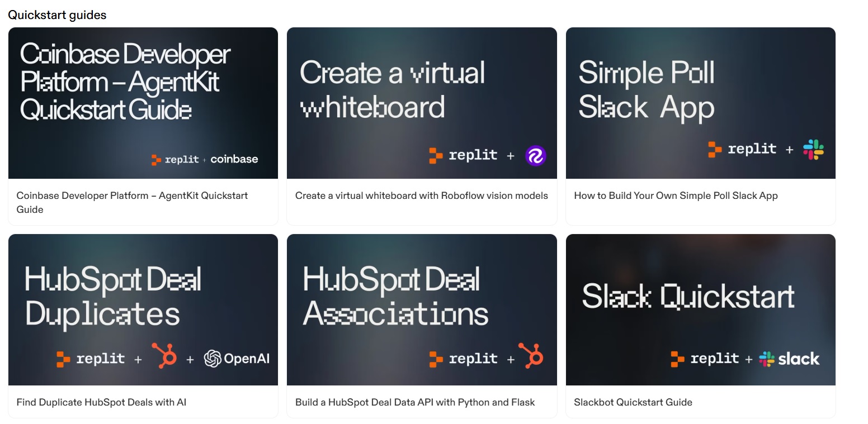Click HubSpot sprocket icon on Deal Duplicates card
Image resolution: width=868 pixels, height=424 pixels.
(164, 355)
